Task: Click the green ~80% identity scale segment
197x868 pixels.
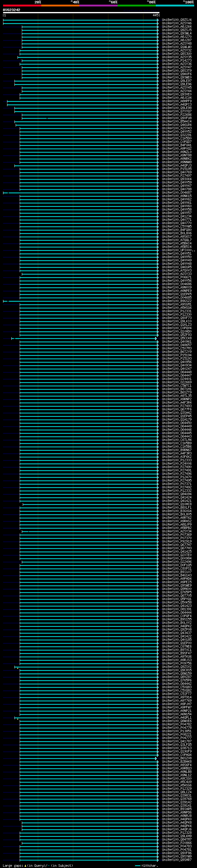Action: pyautogui.click(x=137, y=6)
